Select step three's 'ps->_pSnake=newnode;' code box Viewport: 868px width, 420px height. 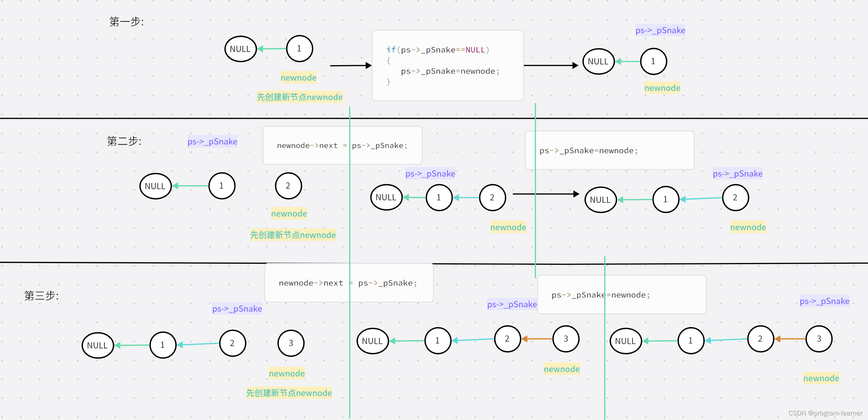pyautogui.click(x=622, y=295)
